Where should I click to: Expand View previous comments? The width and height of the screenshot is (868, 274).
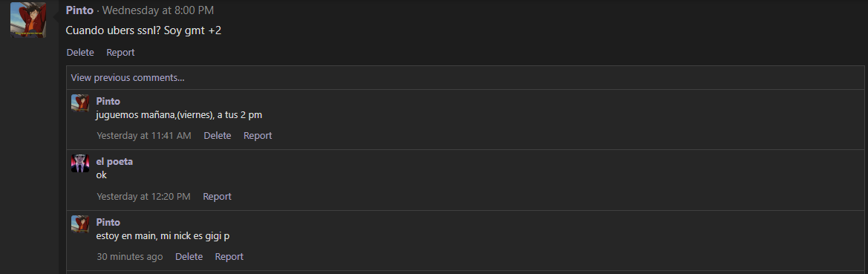pos(128,77)
